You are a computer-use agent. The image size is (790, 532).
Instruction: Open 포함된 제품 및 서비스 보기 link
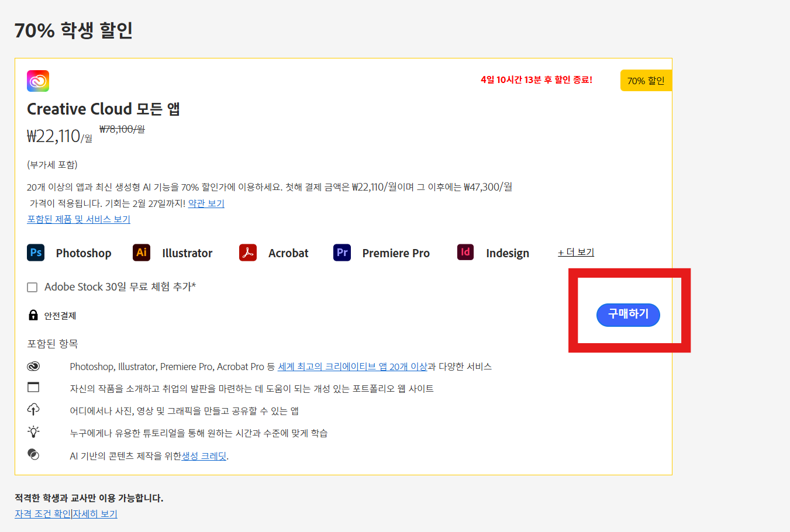point(78,219)
